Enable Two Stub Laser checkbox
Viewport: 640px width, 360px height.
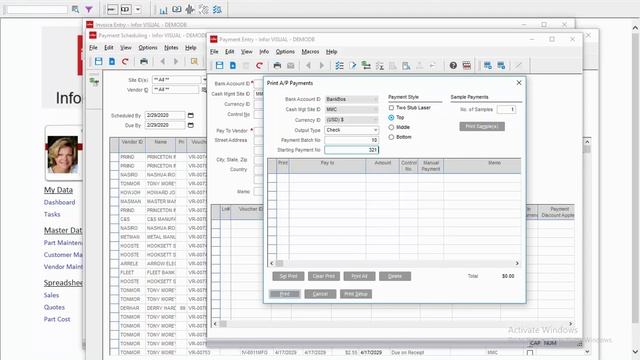(391, 108)
